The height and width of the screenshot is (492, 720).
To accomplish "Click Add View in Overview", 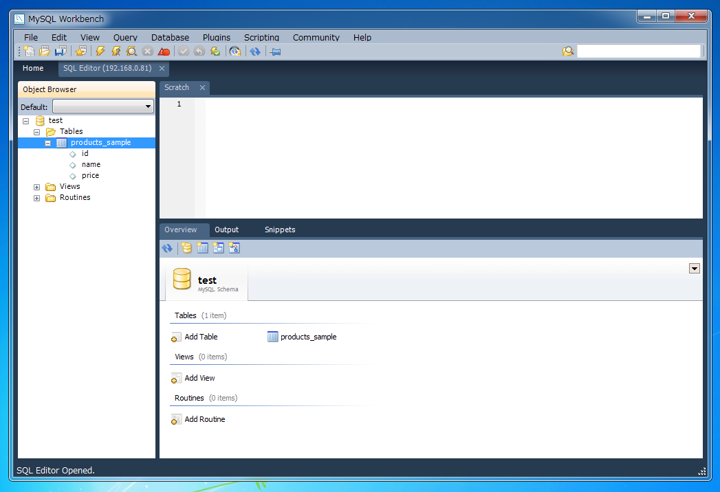I will click(x=193, y=379).
